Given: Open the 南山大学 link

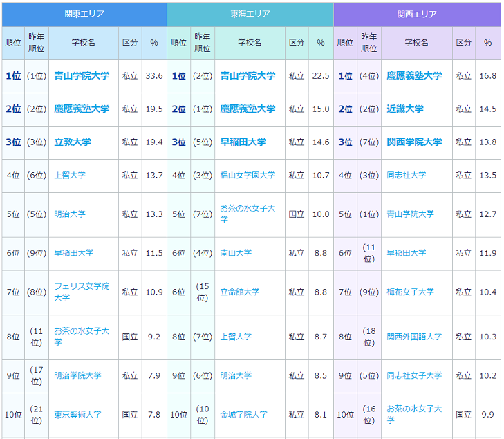Looking at the screenshot, I should pyautogui.click(x=236, y=253).
